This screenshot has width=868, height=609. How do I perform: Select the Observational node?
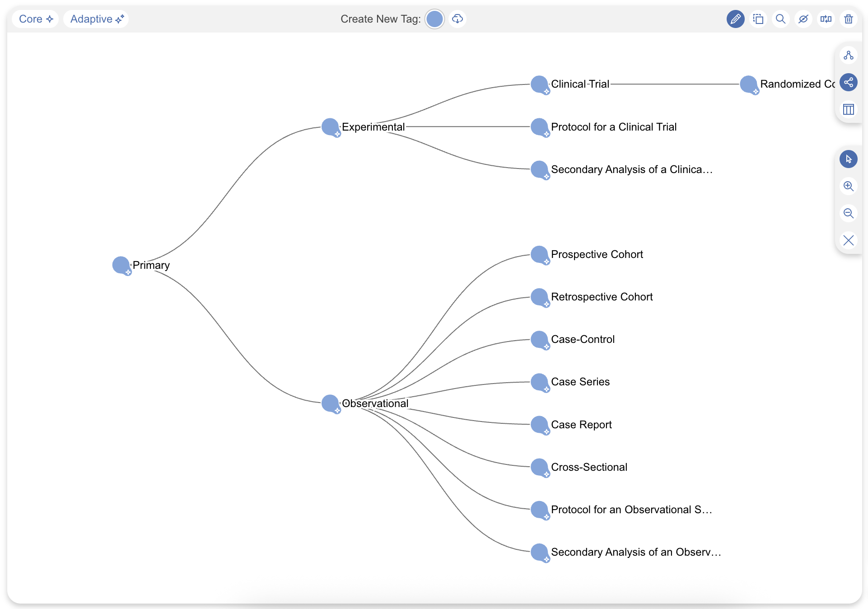point(331,403)
